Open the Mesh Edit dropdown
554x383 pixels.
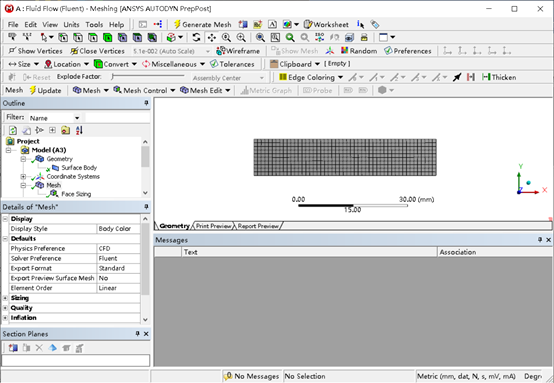point(228,90)
